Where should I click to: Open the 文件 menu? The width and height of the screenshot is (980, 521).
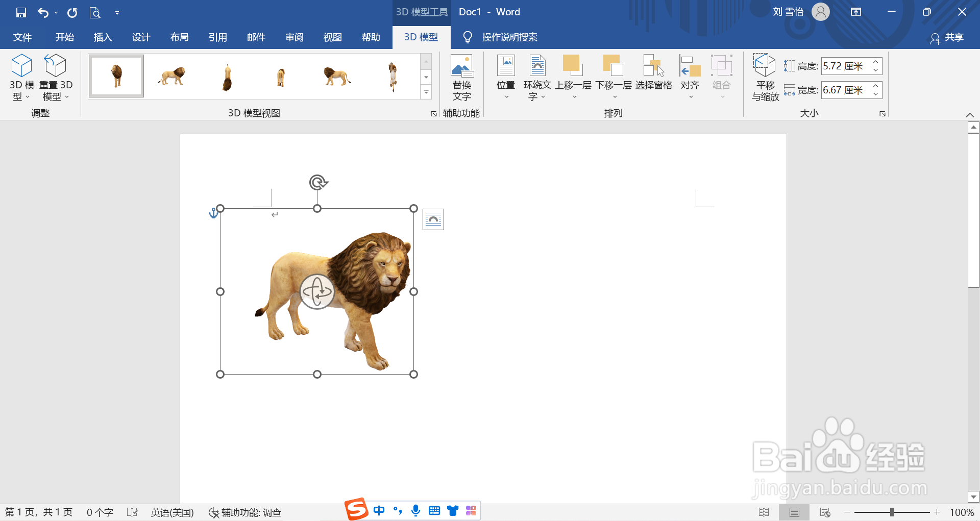click(x=22, y=37)
